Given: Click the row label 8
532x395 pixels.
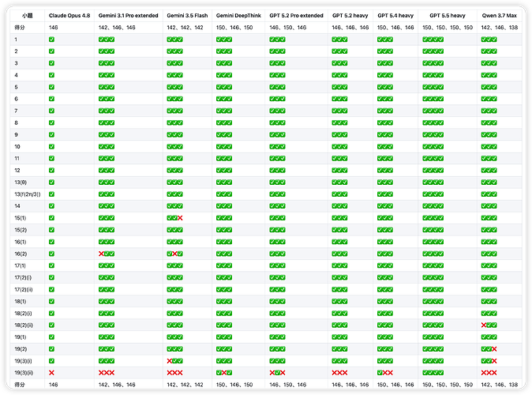Looking at the screenshot, I should pyautogui.click(x=16, y=122).
